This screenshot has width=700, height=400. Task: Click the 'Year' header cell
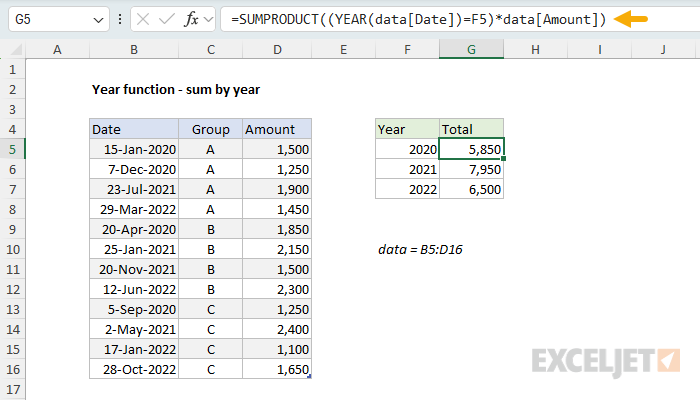coord(407,129)
